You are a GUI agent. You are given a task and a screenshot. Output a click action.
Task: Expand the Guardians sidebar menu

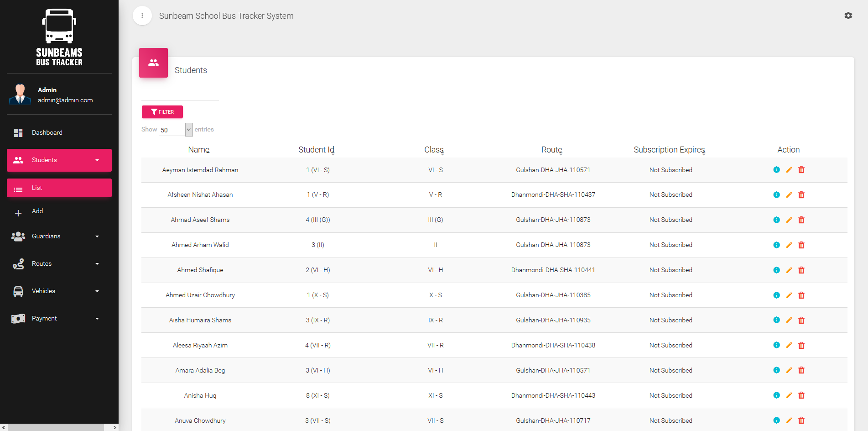(59, 236)
